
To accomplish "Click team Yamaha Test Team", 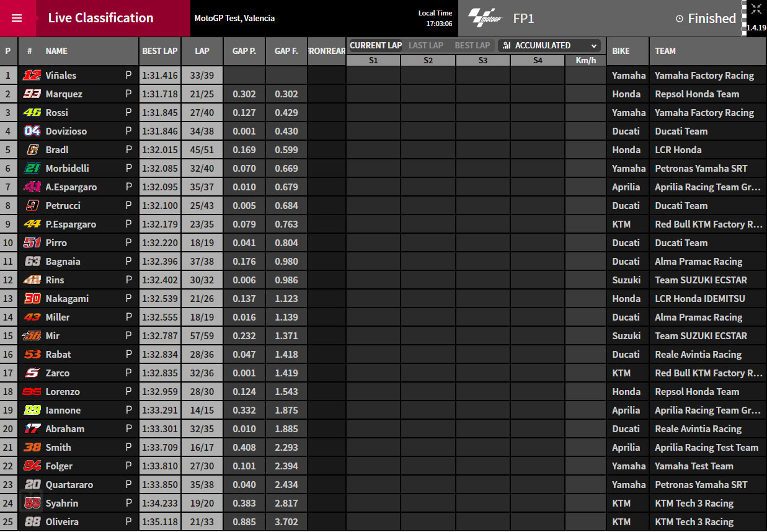I will pyautogui.click(x=694, y=466).
